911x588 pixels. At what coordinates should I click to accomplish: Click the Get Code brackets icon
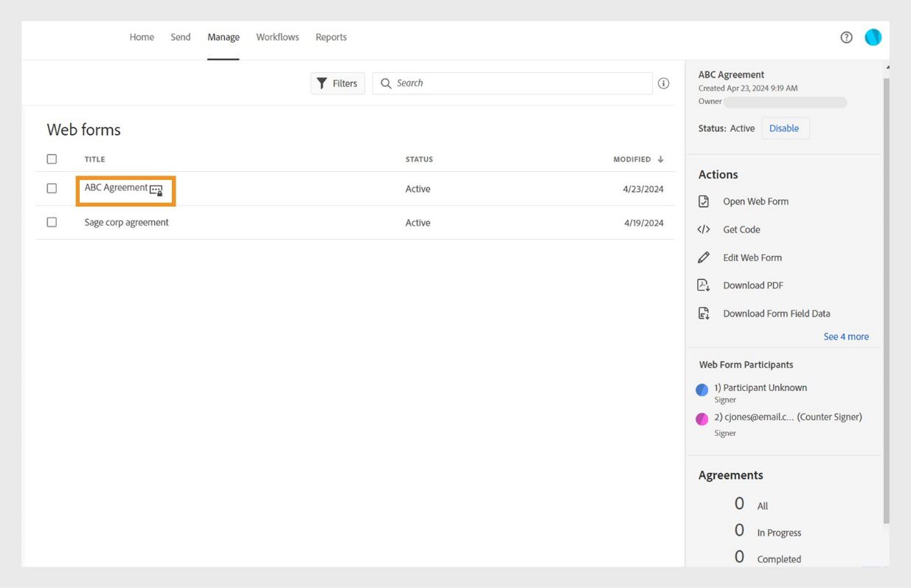pyautogui.click(x=704, y=229)
